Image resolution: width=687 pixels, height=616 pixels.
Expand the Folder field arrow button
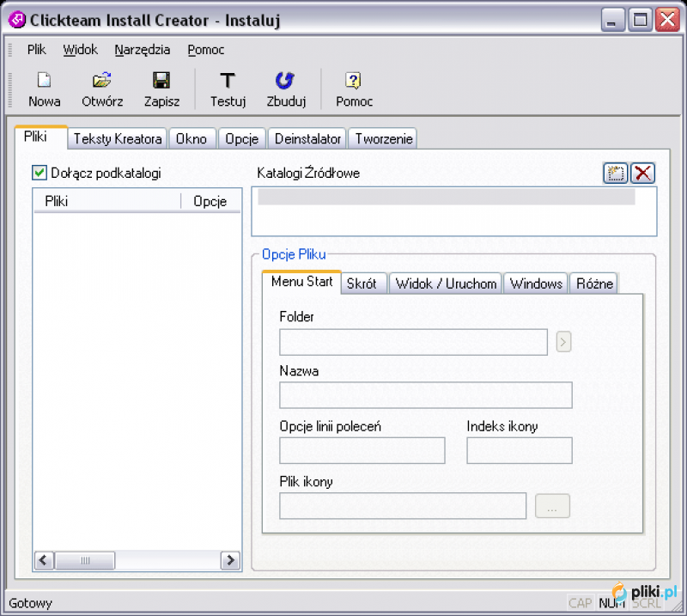coord(563,342)
